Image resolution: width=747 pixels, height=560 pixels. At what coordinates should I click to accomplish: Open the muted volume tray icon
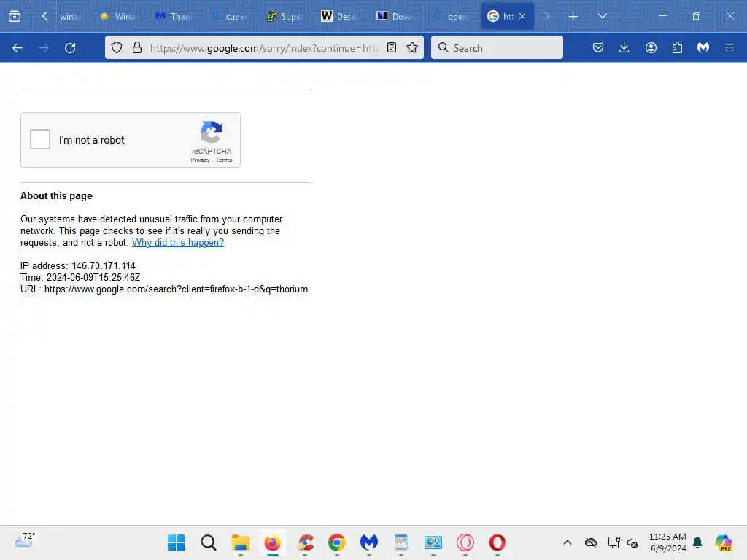coord(632,542)
